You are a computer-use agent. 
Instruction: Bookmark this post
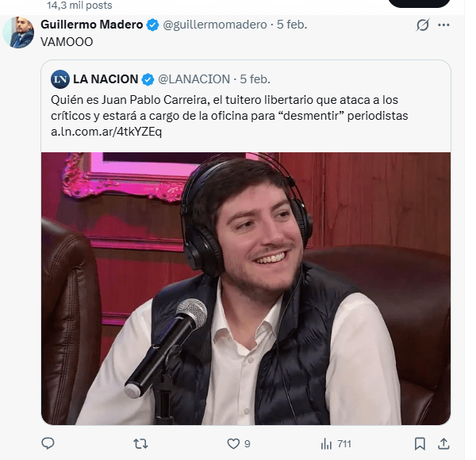coord(420,444)
